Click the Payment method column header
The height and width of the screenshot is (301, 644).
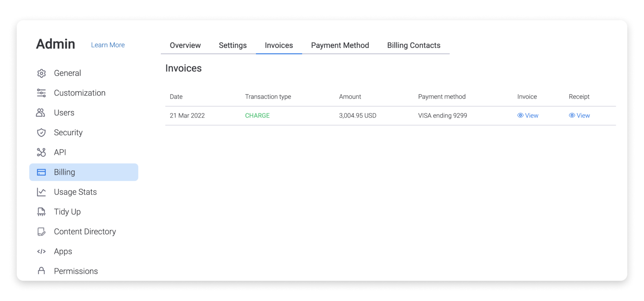442,96
